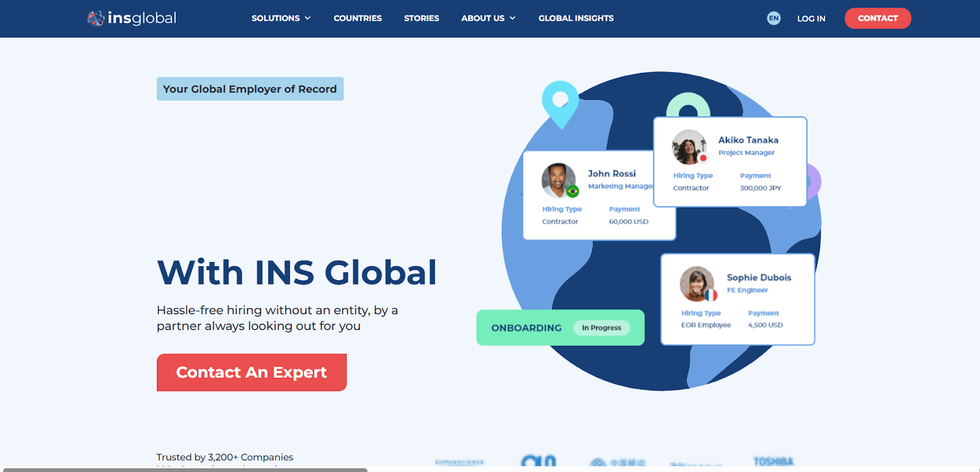Click the FE Engineer job title

(747, 290)
